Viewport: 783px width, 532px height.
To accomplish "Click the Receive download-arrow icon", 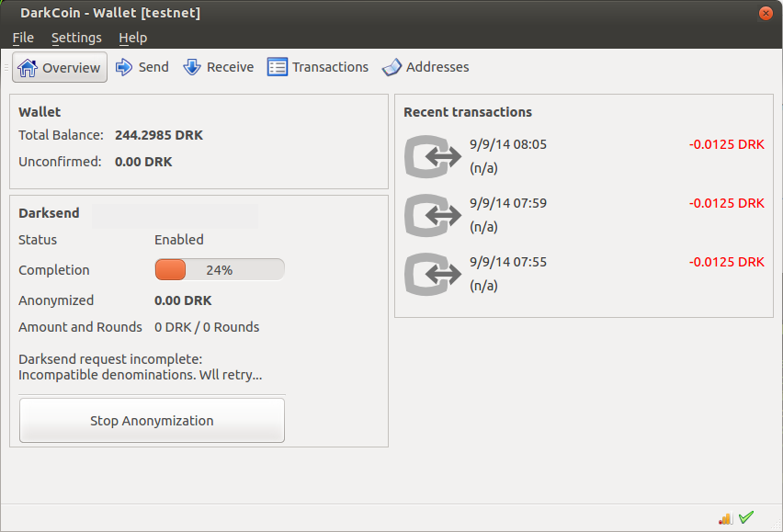I will [x=192, y=67].
